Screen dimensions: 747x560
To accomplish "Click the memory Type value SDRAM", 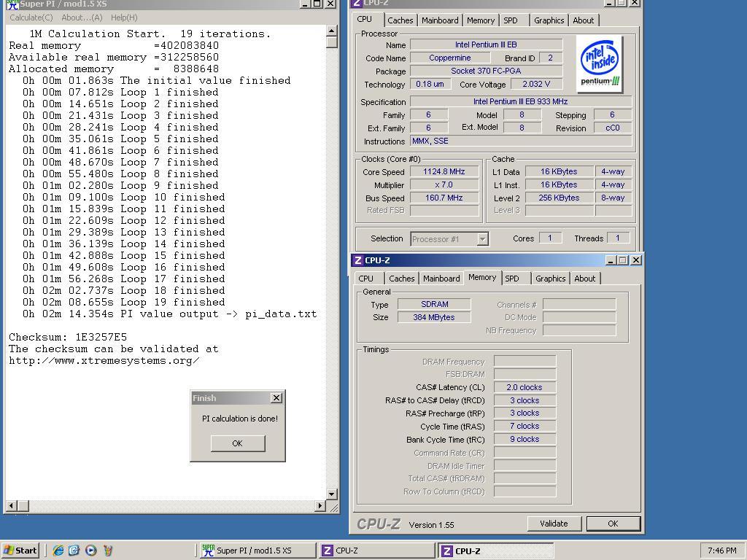I will (x=434, y=304).
